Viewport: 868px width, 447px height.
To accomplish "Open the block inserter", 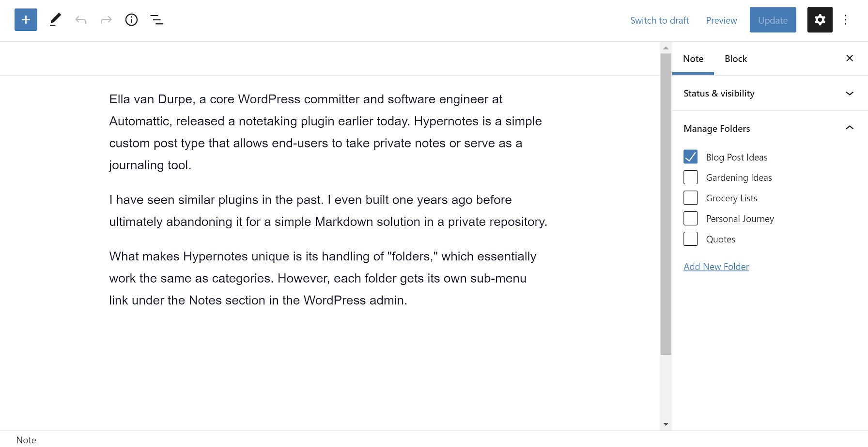I will [x=25, y=20].
